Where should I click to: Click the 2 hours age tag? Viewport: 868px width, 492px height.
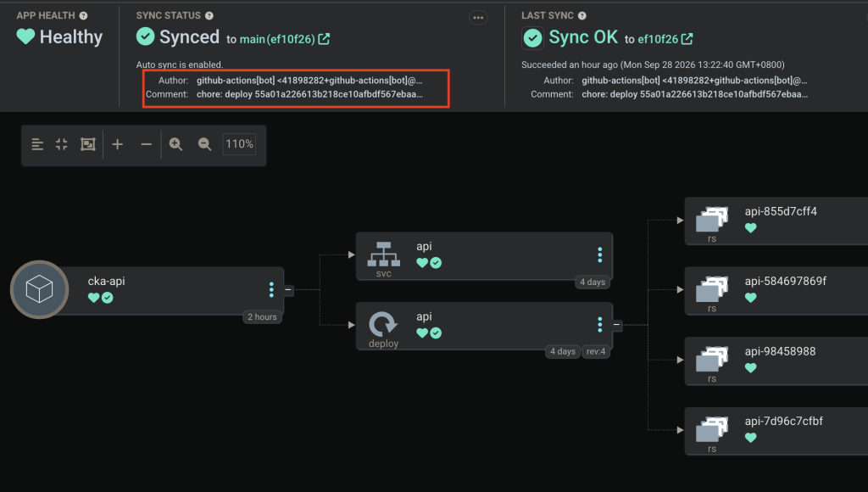click(x=262, y=317)
